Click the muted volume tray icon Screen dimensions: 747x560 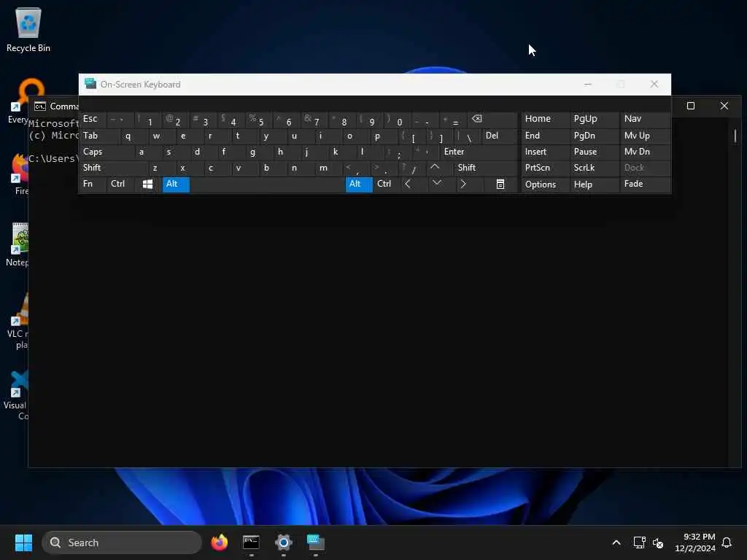658,542
